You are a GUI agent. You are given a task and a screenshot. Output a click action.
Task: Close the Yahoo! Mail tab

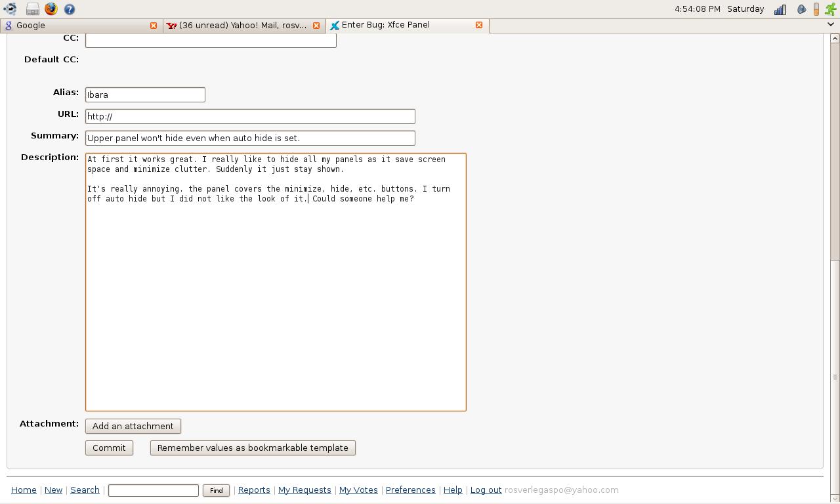coord(316,25)
